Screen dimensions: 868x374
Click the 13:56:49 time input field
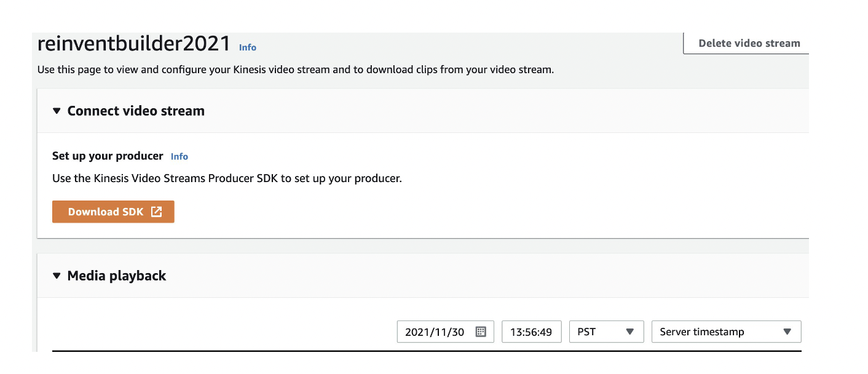531,332
